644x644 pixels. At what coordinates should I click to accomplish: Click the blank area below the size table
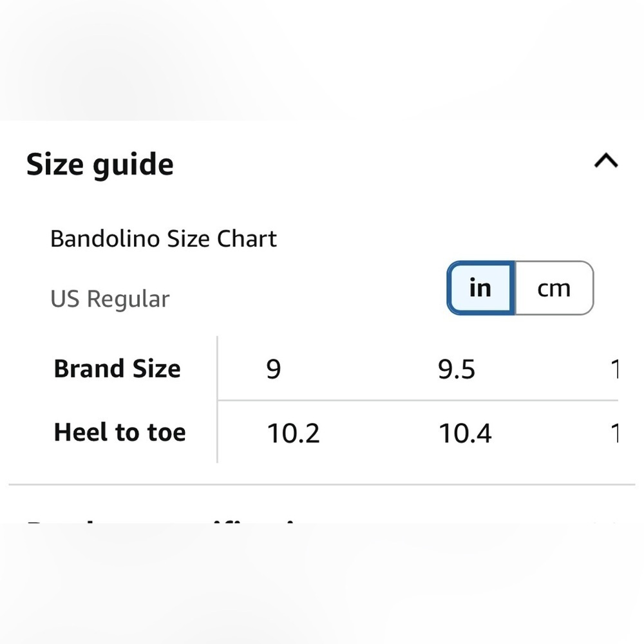click(x=322, y=583)
